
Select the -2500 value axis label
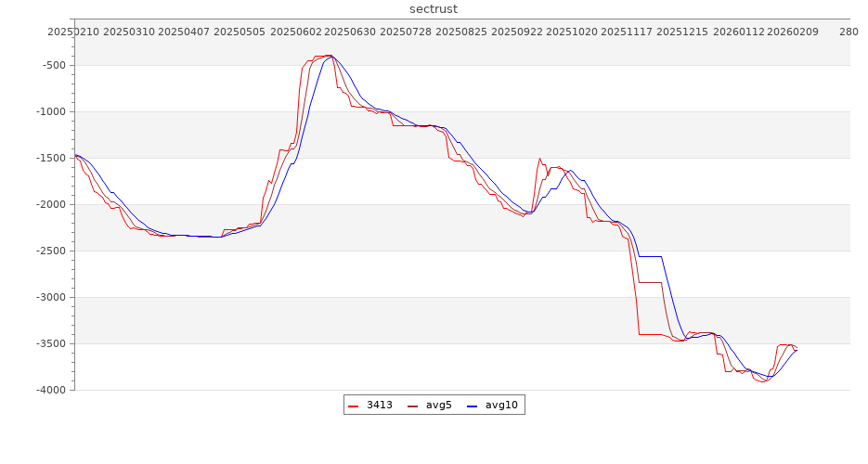(48, 251)
